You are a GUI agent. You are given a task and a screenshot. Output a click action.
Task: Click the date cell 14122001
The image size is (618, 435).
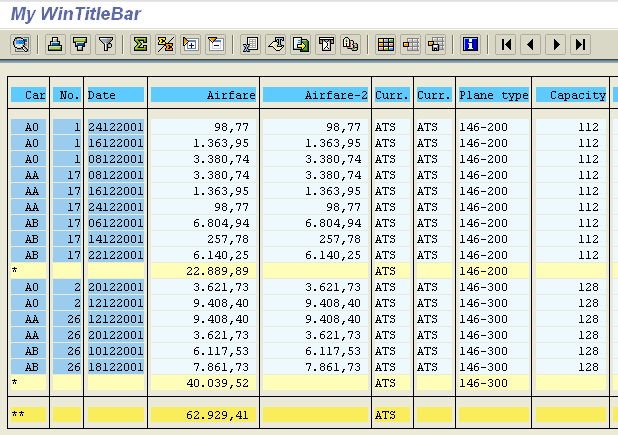(x=116, y=239)
